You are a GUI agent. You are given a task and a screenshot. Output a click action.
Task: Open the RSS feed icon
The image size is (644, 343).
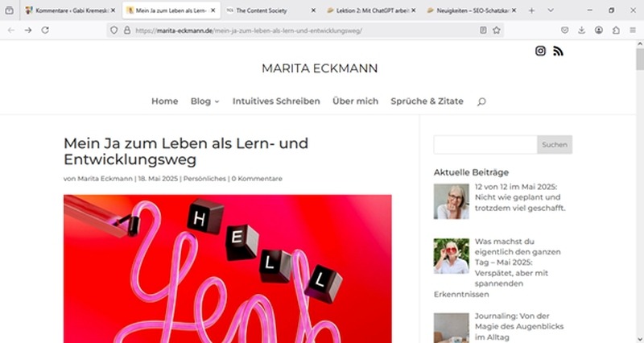click(558, 51)
